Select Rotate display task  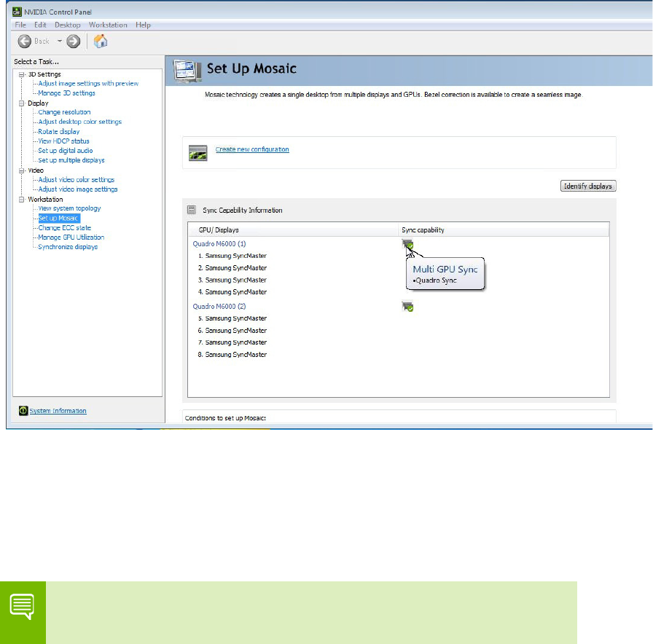coord(59,132)
